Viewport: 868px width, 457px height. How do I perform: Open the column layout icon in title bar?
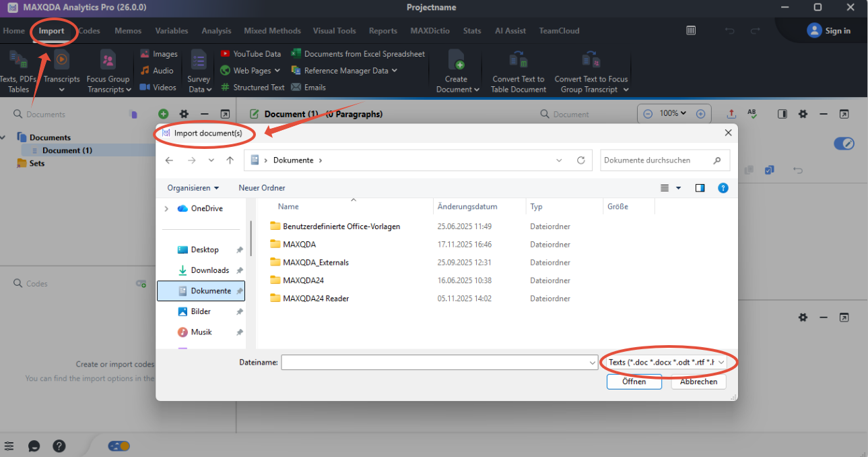point(691,30)
